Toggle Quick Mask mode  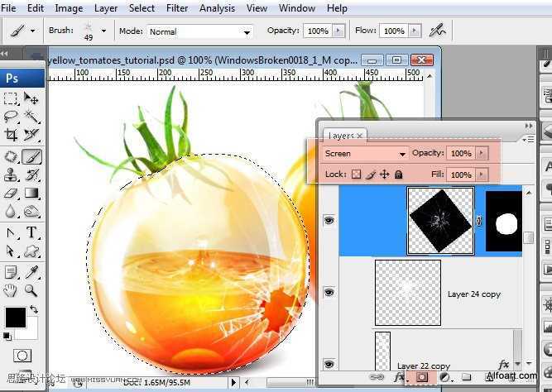(22, 356)
